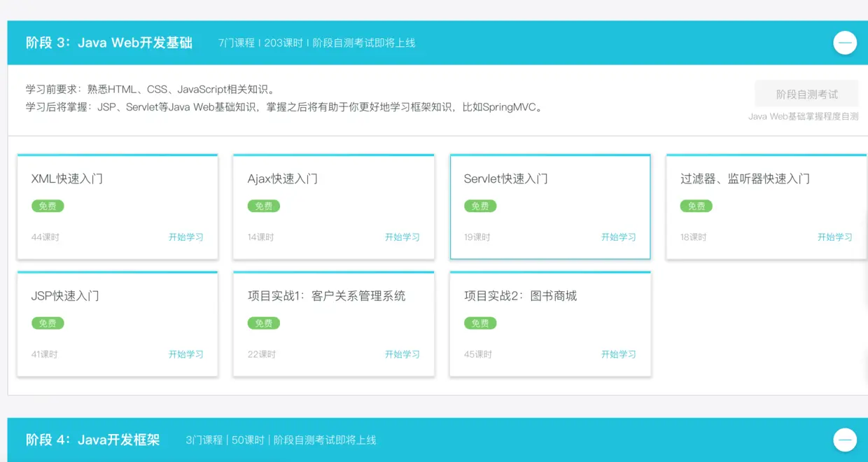Click the 免费 badge on JSP快速入门
This screenshot has width=868, height=462.
click(x=48, y=323)
